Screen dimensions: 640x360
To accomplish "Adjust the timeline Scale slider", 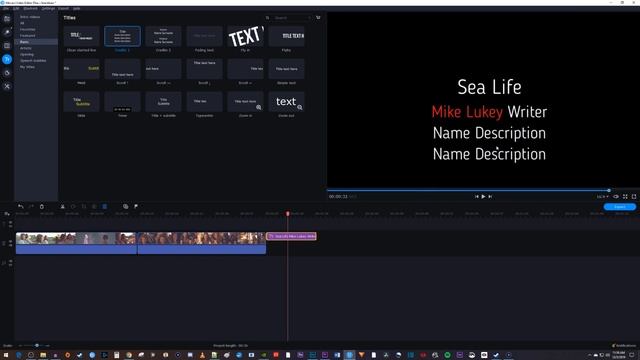I will click(x=36, y=346).
